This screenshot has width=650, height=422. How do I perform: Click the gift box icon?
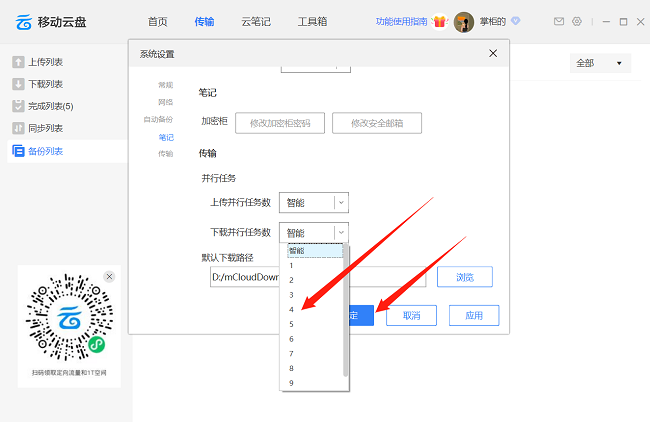(439, 21)
